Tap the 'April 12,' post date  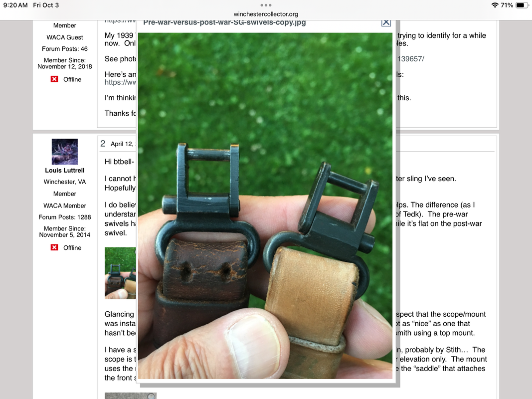click(x=123, y=144)
